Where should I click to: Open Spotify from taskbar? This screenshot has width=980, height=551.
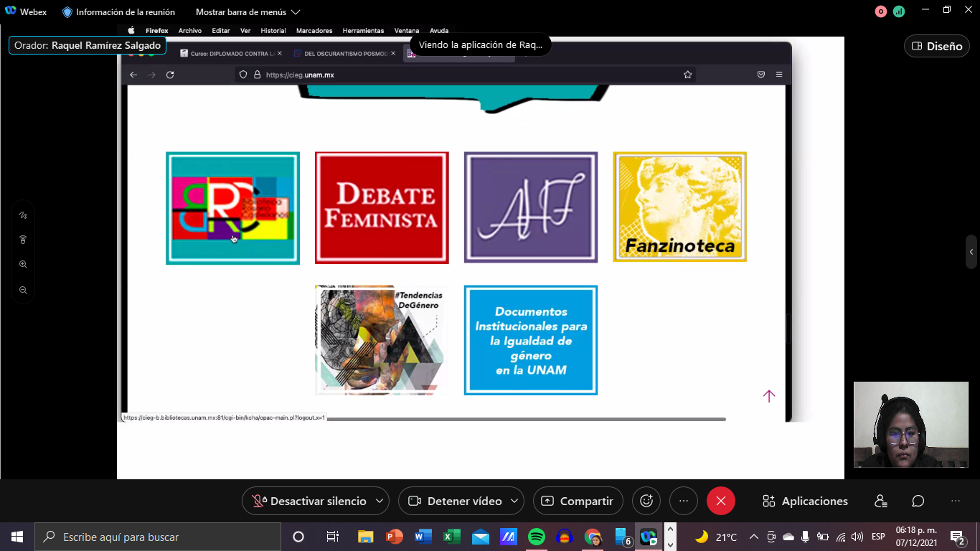[x=536, y=537]
